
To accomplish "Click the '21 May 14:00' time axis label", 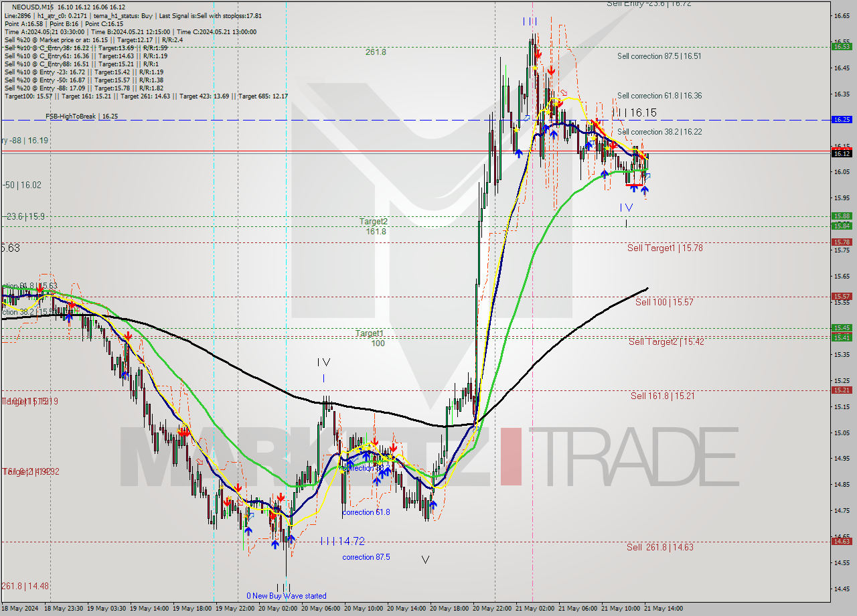I will [x=664, y=609].
